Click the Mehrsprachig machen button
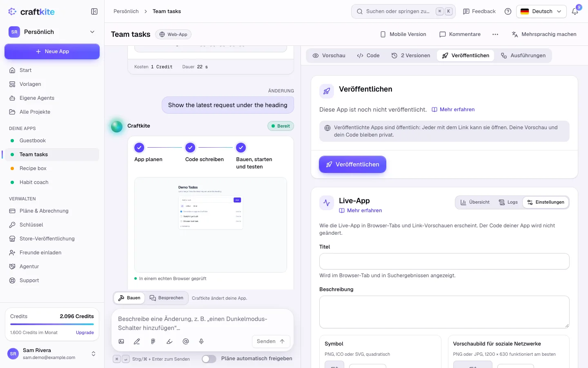 (x=544, y=34)
